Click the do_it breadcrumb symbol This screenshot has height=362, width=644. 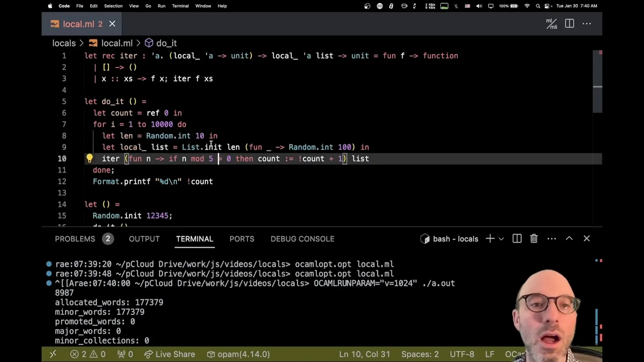coord(161,43)
